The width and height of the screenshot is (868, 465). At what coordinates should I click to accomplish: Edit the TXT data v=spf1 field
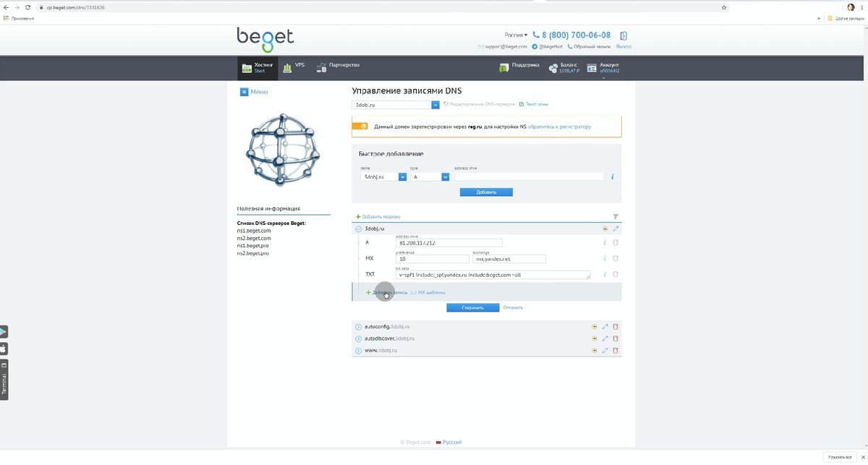(x=493, y=275)
